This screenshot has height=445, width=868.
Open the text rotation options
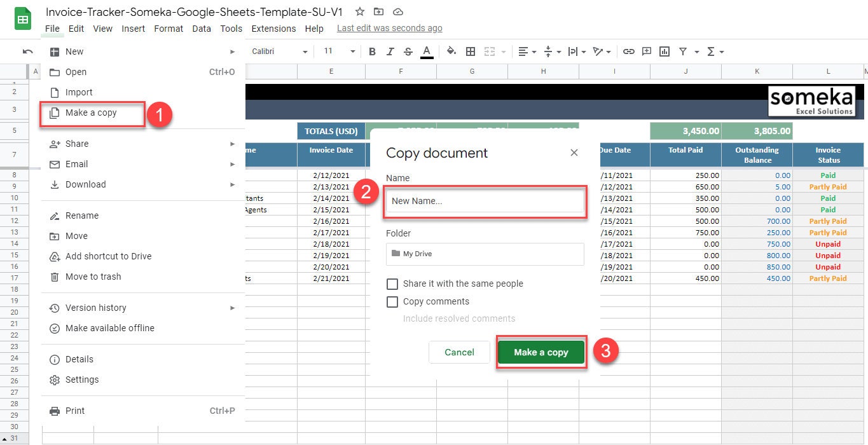pos(602,51)
